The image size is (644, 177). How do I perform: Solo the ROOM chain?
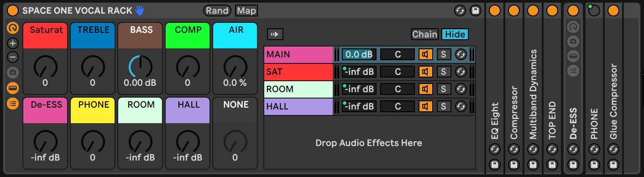coord(443,89)
